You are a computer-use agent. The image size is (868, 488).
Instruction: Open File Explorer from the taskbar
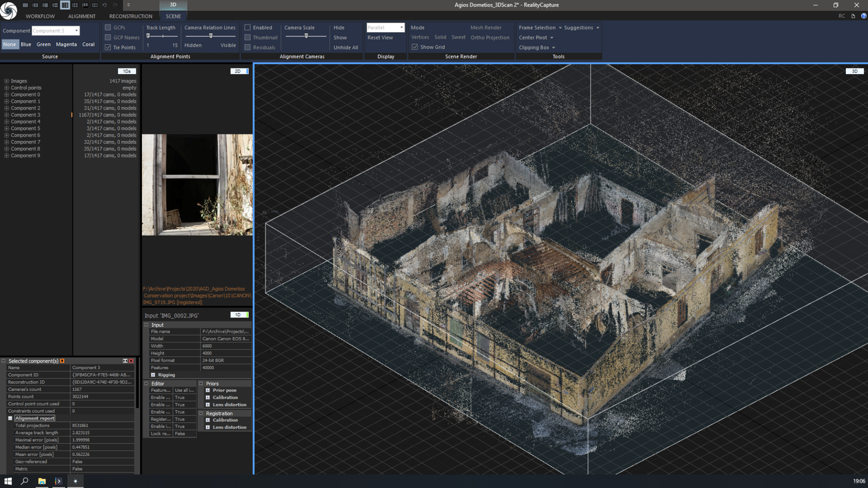[x=42, y=481]
